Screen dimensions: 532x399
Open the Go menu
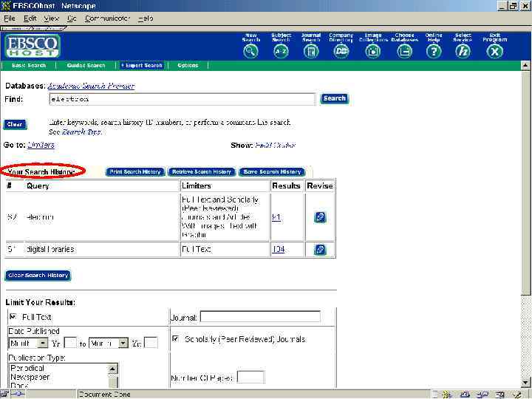tap(72, 18)
